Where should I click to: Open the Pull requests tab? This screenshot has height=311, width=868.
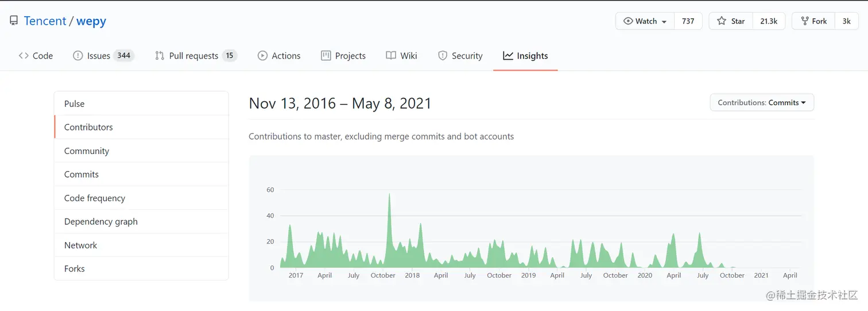196,56
